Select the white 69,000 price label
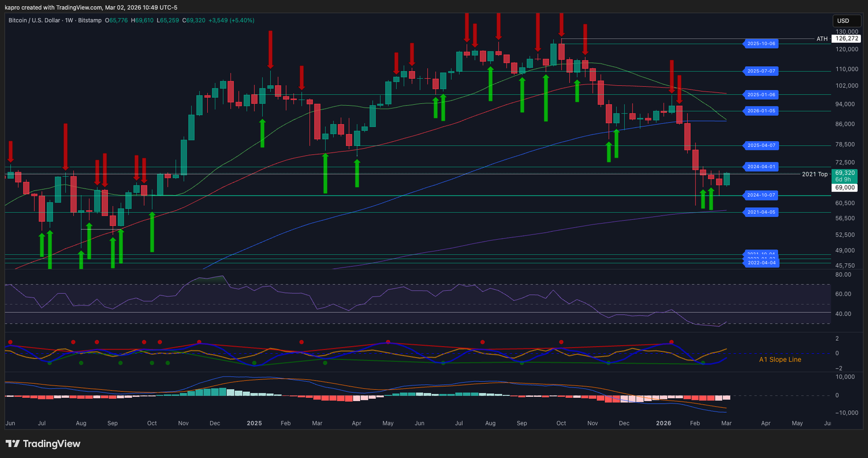This screenshot has height=458, width=868. pos(845,188)
